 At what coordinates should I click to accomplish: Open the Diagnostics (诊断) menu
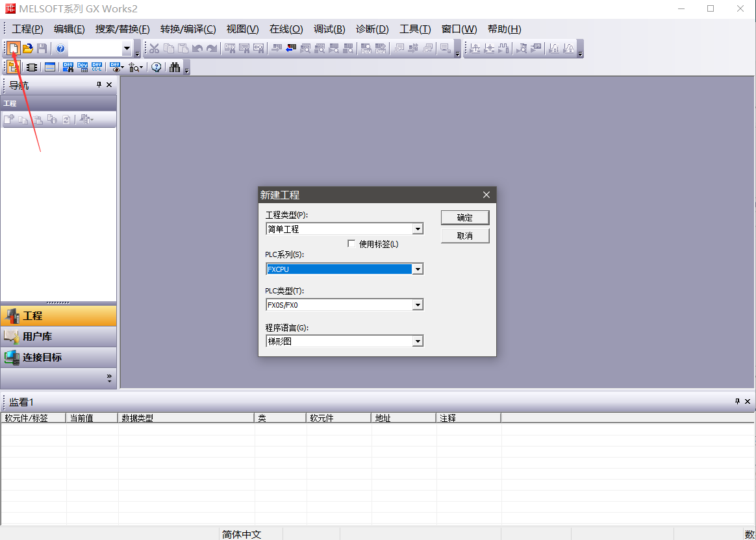click(372, 29)
